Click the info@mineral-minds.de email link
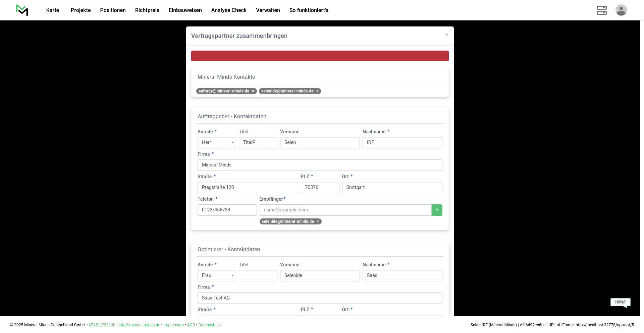This screenshot has height=333, width=644. click(x=139, y=325)
